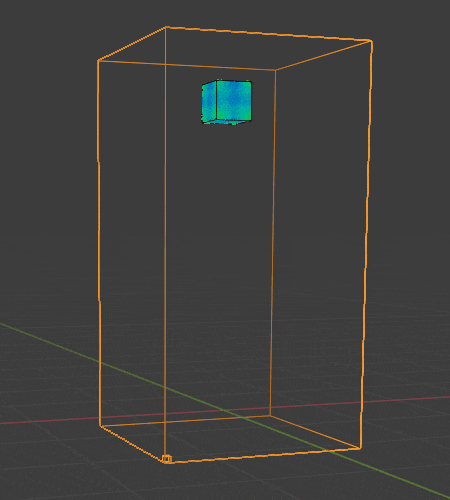This screenshot has width=450, height=500.
Task: Select the blue-green textured cube
Action: pos(227,102)
